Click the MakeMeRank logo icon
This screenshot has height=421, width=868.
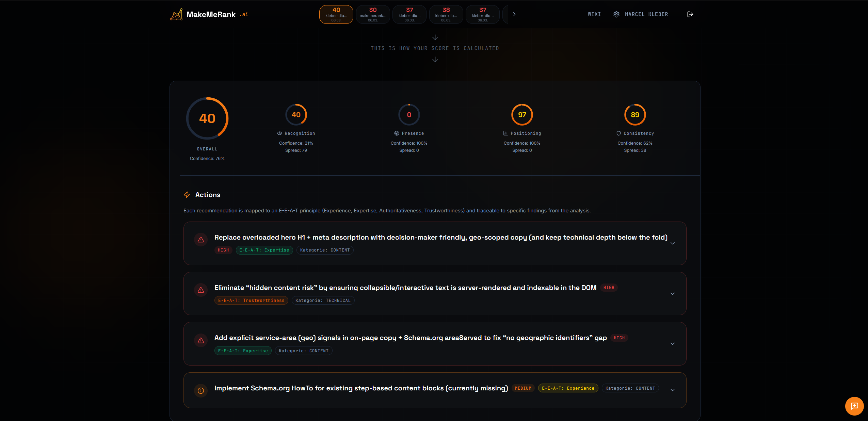click(176, 14)
